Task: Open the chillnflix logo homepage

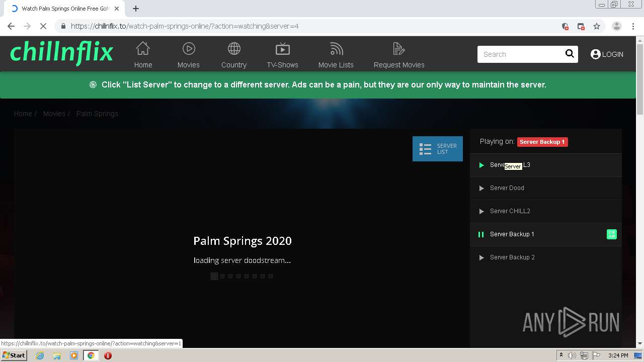Action: (x=61, y=53)
